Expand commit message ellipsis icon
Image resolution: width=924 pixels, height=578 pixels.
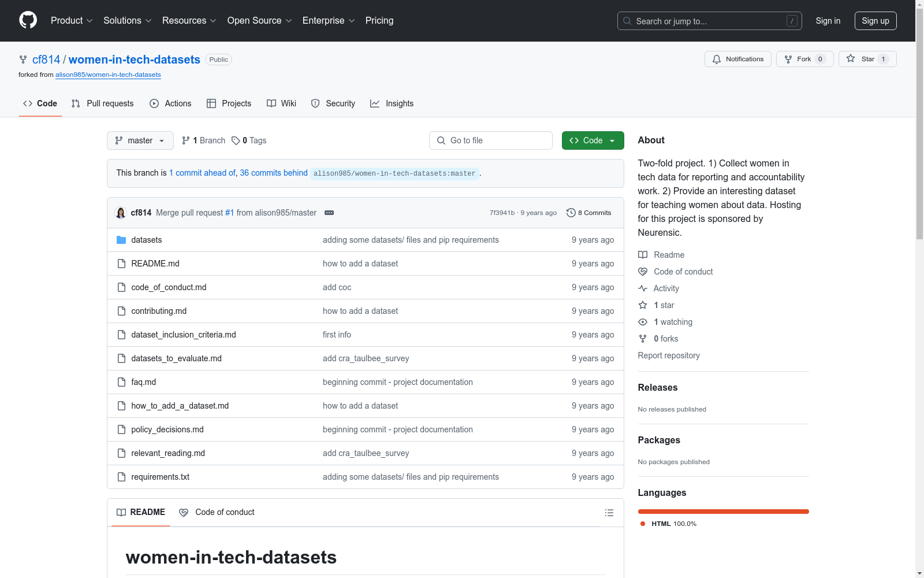point(329,213)
